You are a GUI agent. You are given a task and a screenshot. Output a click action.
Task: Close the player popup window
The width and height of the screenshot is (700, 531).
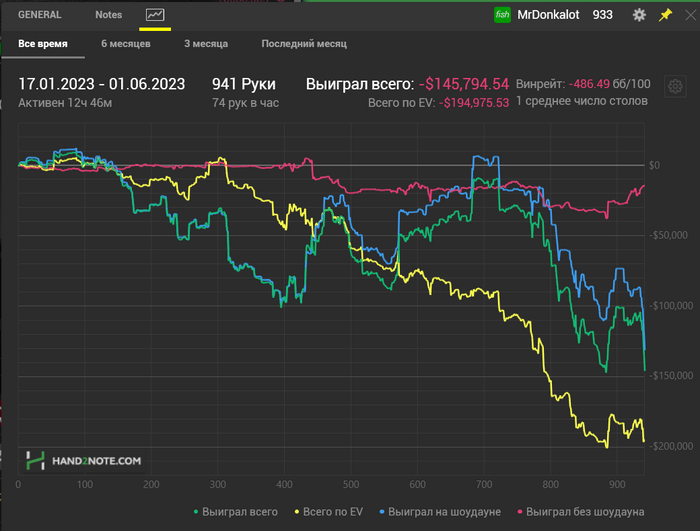(x=691, y=15)
